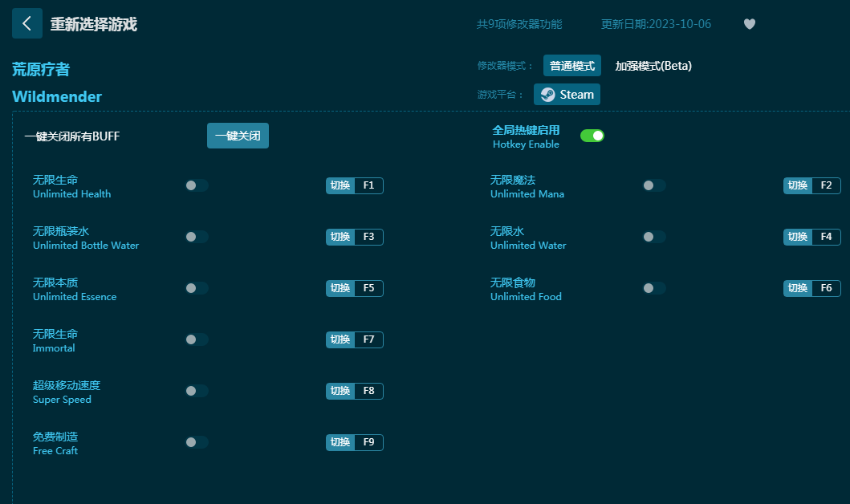Select the Steam platform button

[x=567, y=95]
